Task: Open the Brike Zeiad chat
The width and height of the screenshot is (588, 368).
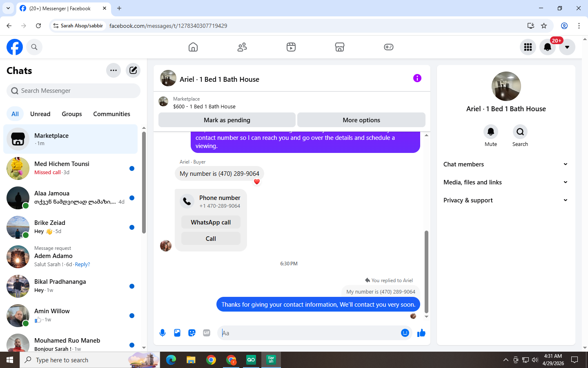Action: [70, 227]
